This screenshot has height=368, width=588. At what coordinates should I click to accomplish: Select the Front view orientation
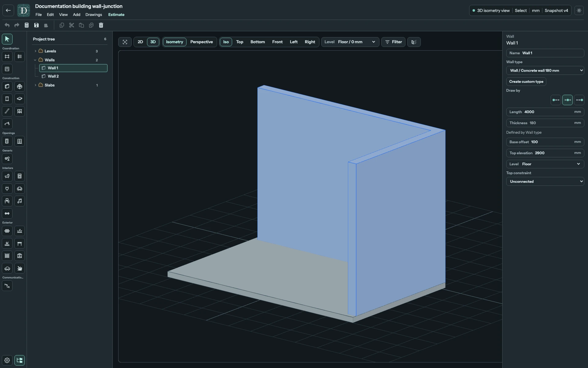click(277, 42)
